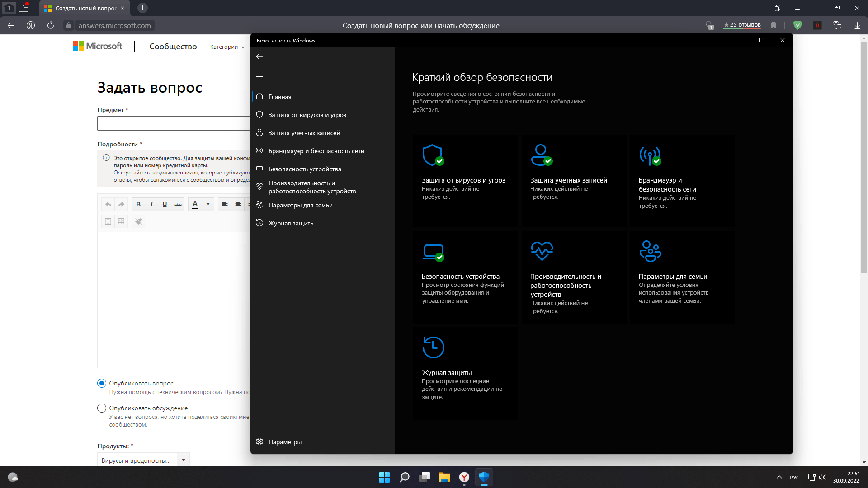The height and width of the screenshot is (488, 868).
Task: Click the firewall antenna tile icon
Action: coord(650,155)
